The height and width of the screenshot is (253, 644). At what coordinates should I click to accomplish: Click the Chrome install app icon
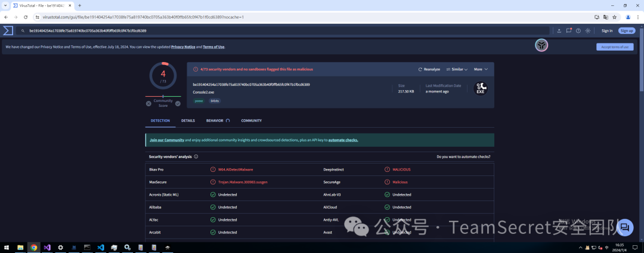(597, 17)
